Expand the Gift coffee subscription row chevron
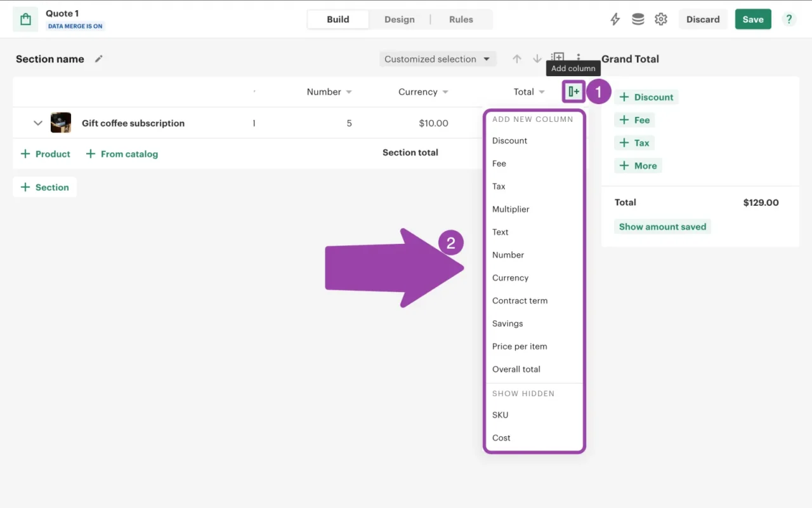 38,123
